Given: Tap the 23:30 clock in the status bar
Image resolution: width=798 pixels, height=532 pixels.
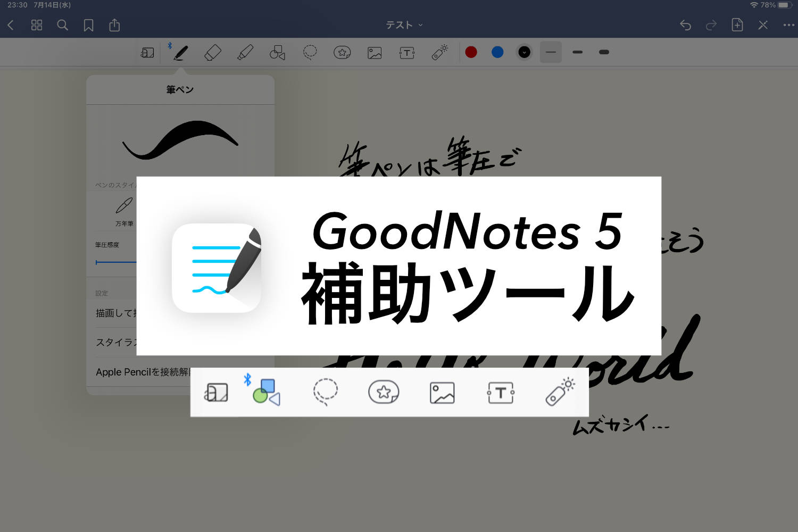Looking at the screenshot, I should 17,5.
